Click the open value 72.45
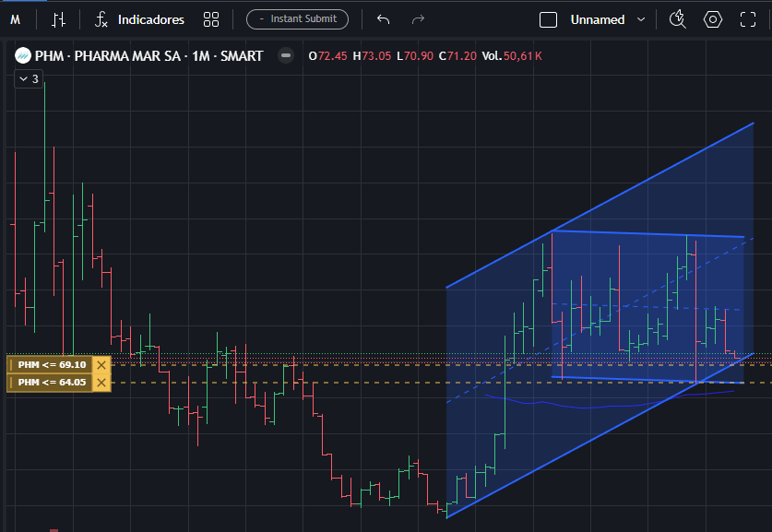Image resolution: width=772 pixels, height=532 pixels. click(332, 56)
